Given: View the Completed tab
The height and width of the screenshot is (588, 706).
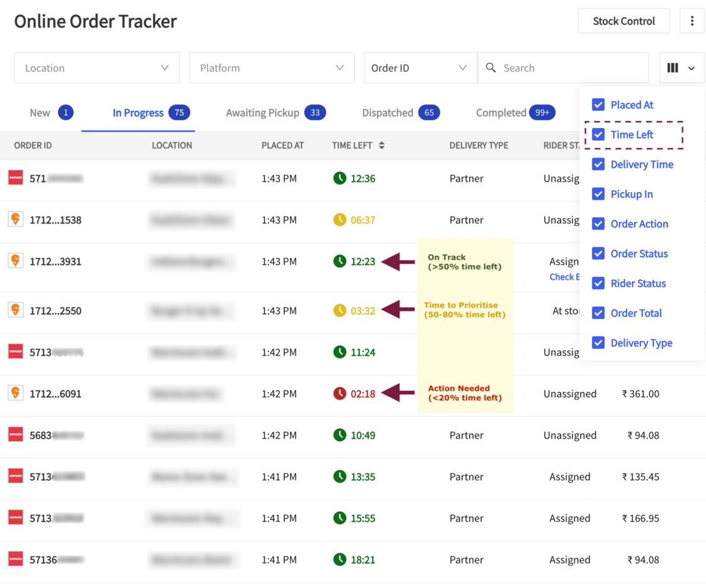Looking at the screenshot, I should tap(516, 113).
